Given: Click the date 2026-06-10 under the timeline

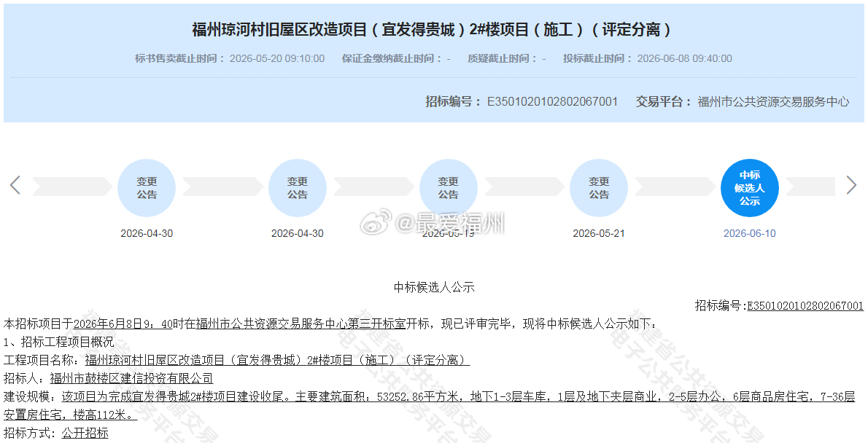Looking at the screenshot, I should point(750,233).
